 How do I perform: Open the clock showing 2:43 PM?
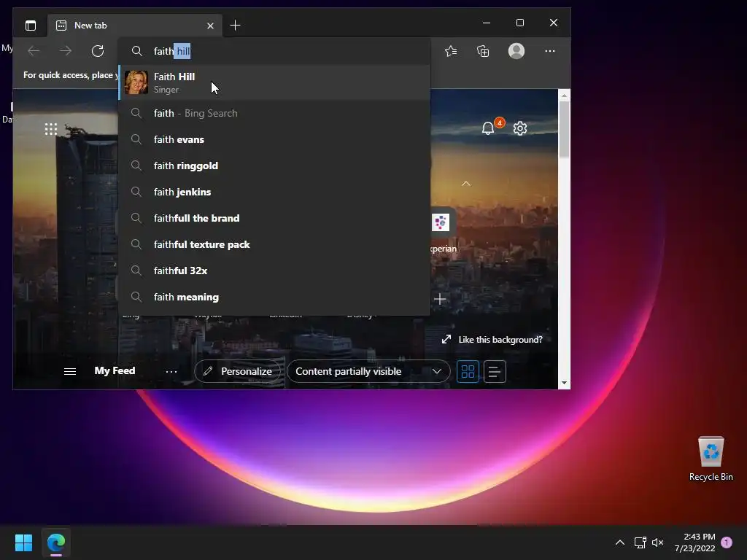(694, 542)
